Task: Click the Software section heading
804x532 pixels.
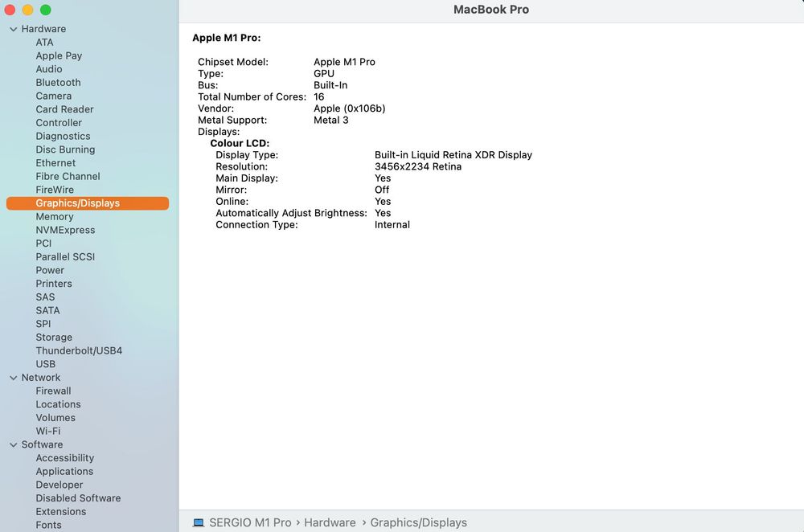Action: pyautogui.click(x=42, y=445)
